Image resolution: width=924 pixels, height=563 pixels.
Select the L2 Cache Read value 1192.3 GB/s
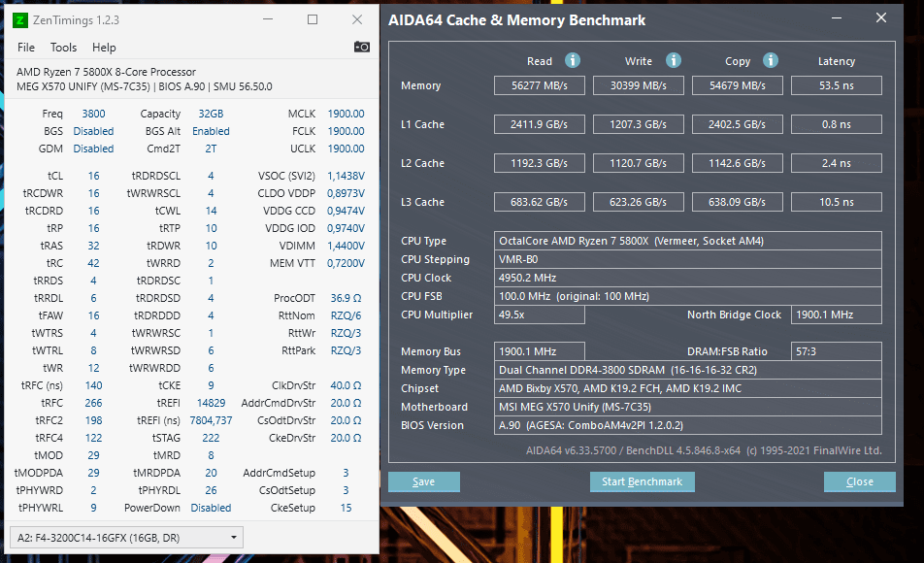click(x=540, y=163)
